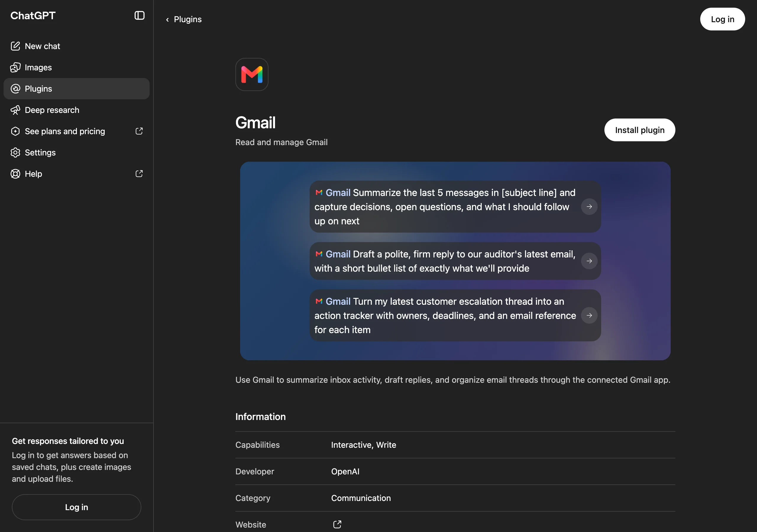757x532 pixels.
Task: Click the Plugins icon in sidebar
Action: (x=15, y=89)
